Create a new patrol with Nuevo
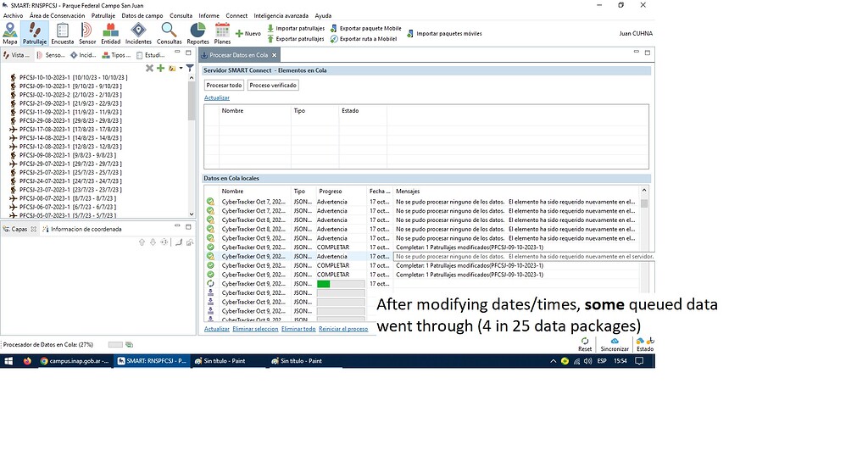Image resolution: width=868 pixels, height=467 pixels. (248, 34)
